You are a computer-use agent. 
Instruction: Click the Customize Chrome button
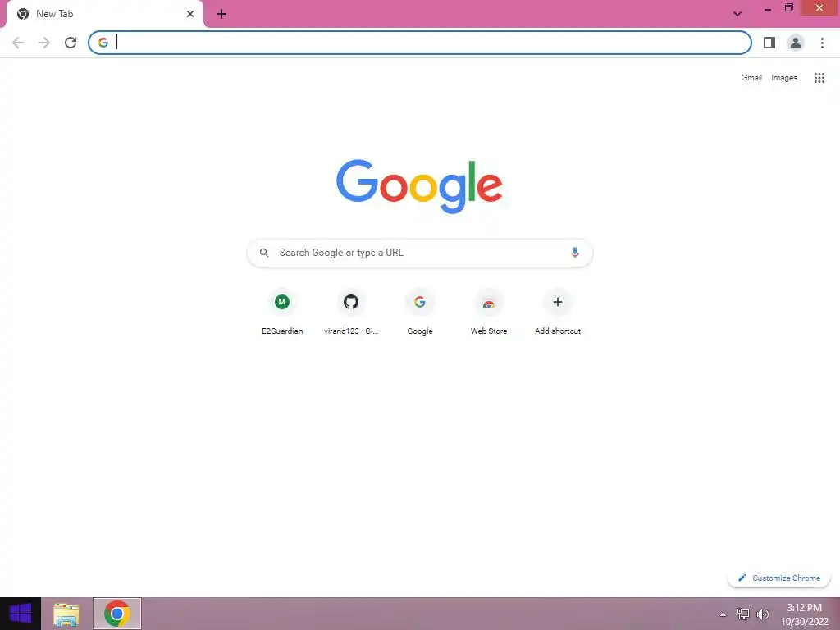coord(779,578)
